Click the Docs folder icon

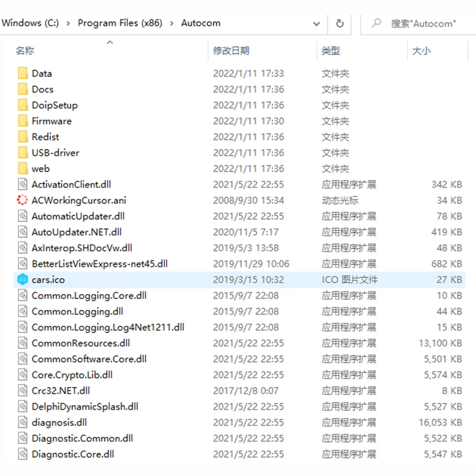23,89
